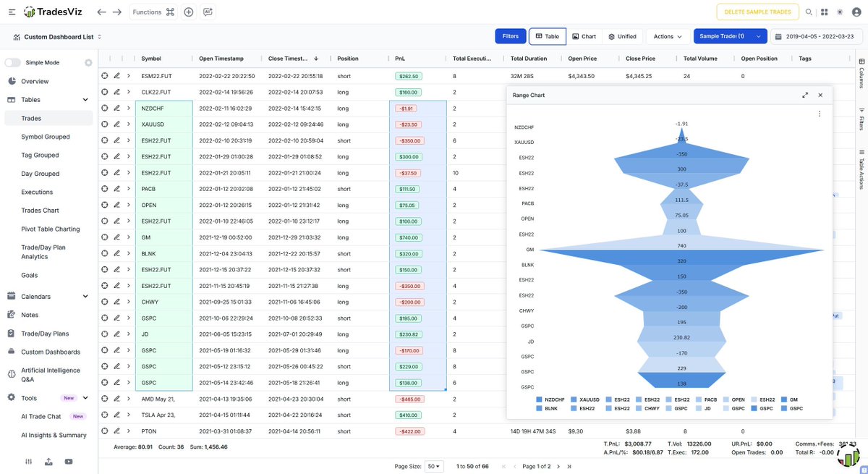The width and height of the screenshot is (868, 474).
Task: Enable the Unified view toggle
Action: click(x=623, y=35)
